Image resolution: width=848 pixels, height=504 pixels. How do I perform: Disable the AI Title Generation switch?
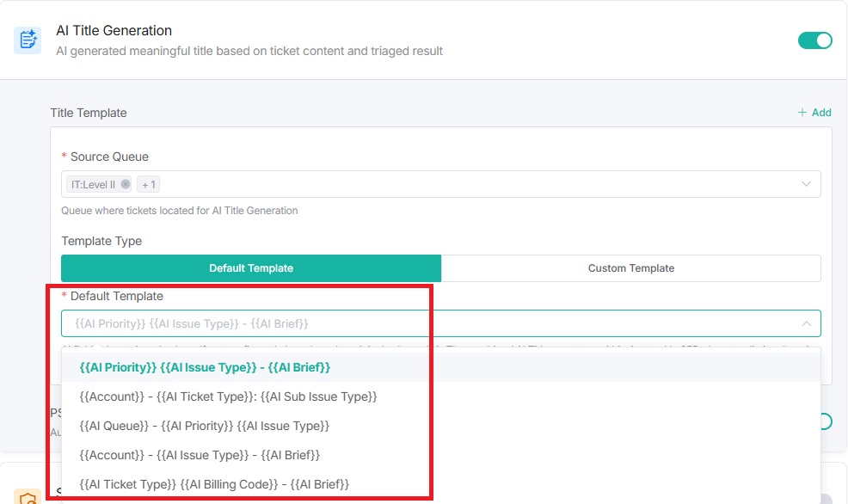pyautogui.click(x=814, y=40)
